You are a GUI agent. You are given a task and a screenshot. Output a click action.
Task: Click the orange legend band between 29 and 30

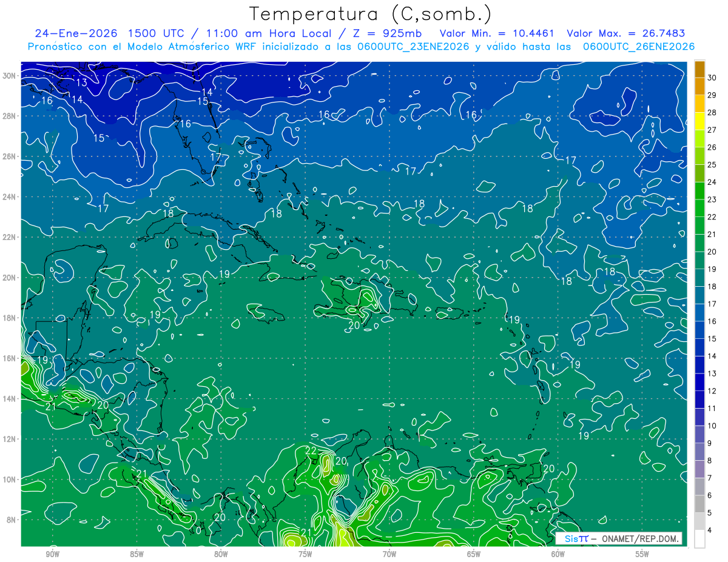point(700,87)
